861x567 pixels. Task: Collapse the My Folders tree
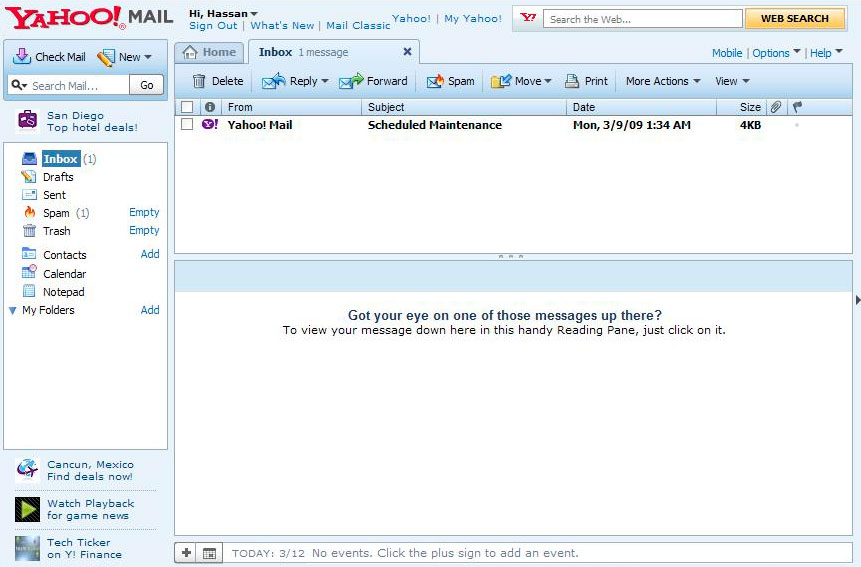13,311
